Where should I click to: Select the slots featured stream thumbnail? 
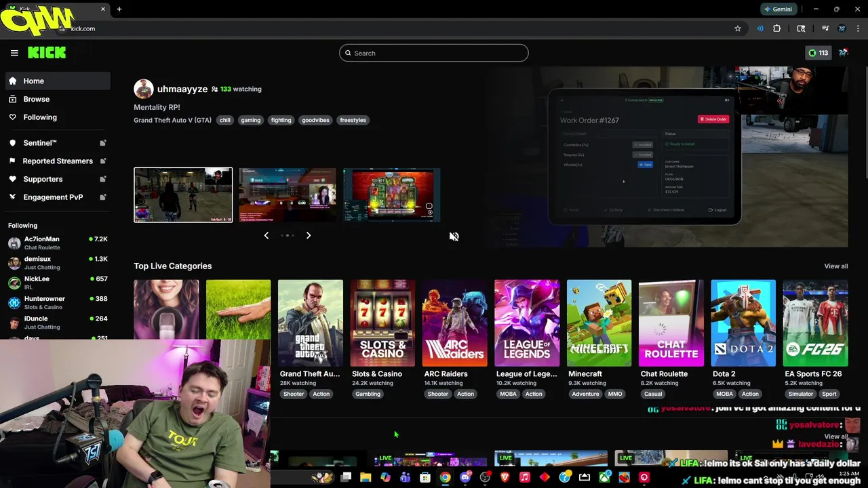click(392, 195)
